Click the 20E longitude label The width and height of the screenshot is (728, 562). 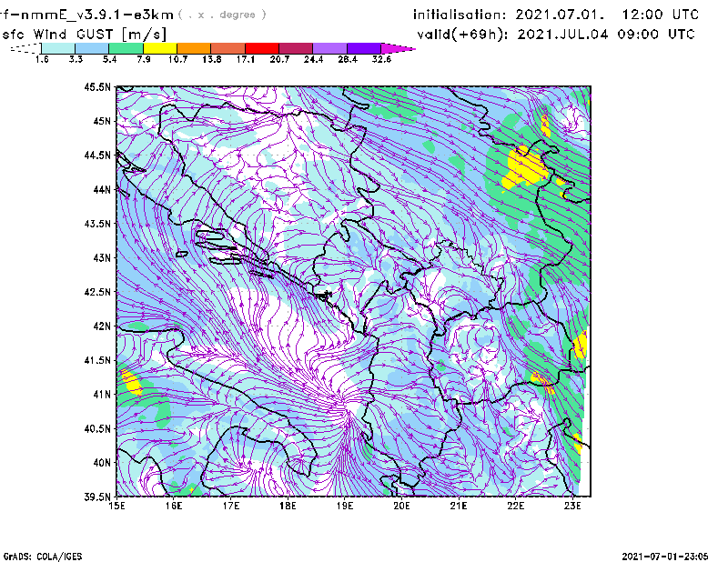[x=401, y=506]
